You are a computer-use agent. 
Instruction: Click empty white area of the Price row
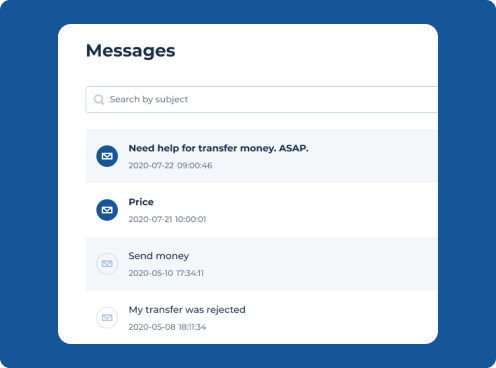(x=333, y=210)
